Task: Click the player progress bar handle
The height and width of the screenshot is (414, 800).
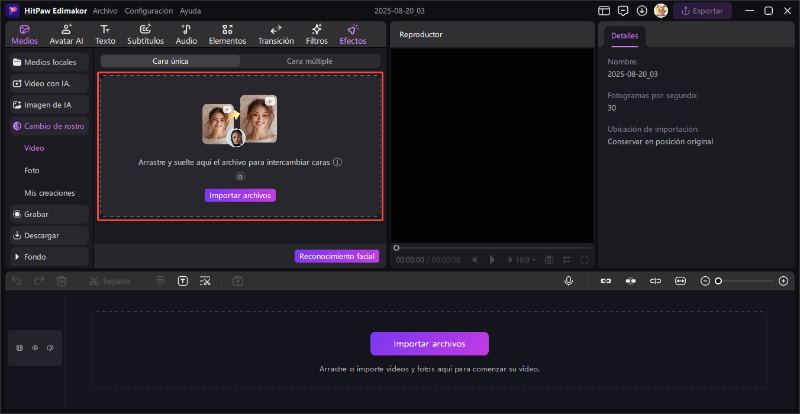Action: click(x=396, y=248)
